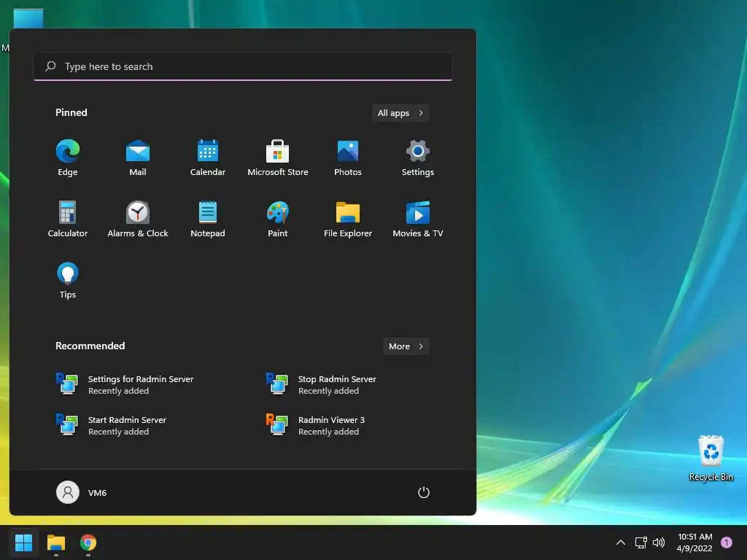Open Google Chrome from the taskbar

point(88,542)
